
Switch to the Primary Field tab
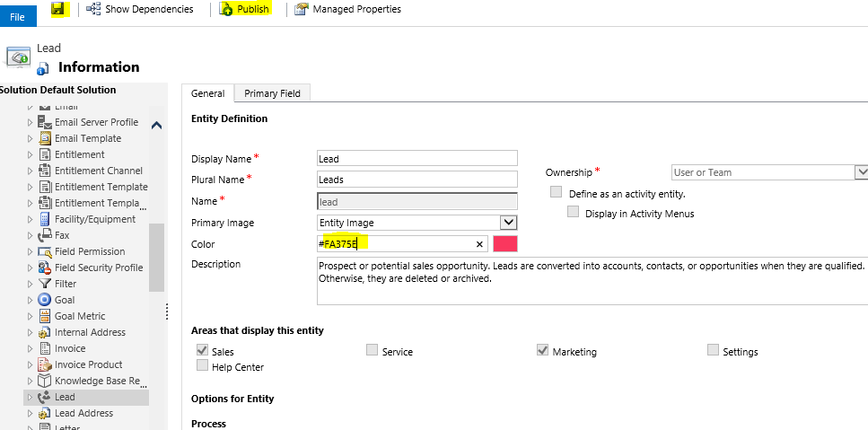coord(273,93)
